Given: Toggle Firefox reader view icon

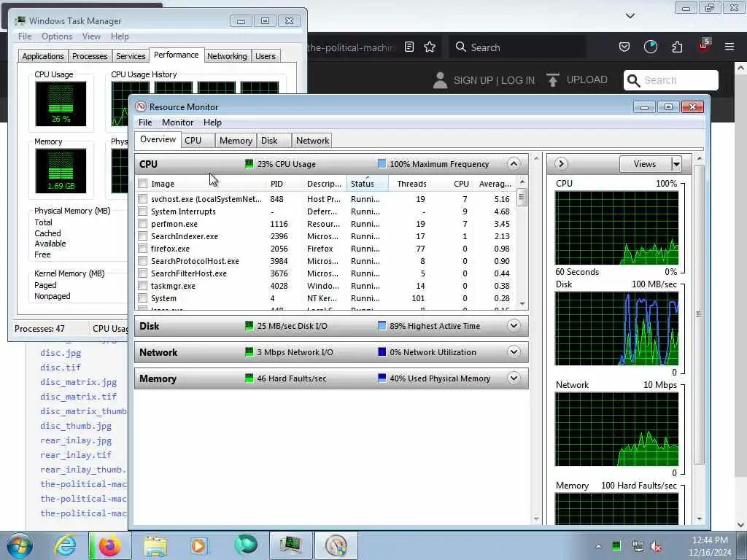Looking at the screenshot, I should [x=409, y=47].
